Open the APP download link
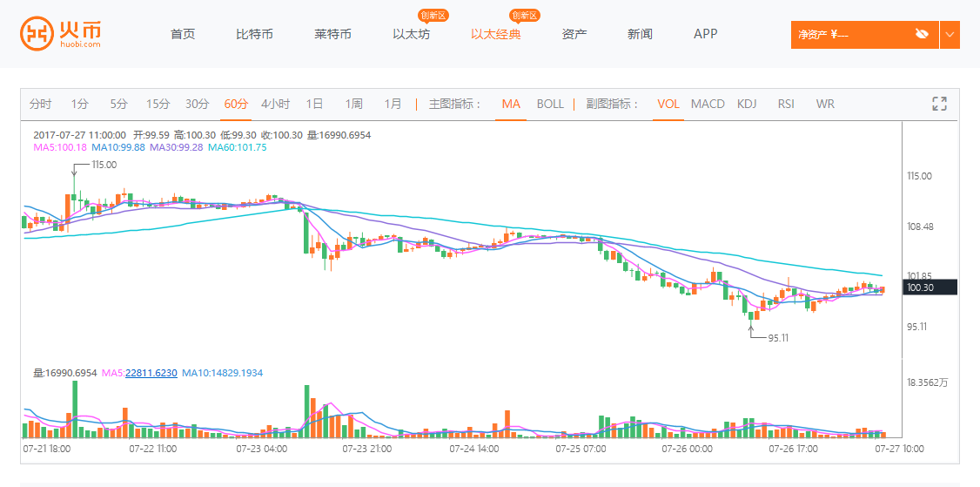Screen dimensions: 980x487 coord(706,34)
